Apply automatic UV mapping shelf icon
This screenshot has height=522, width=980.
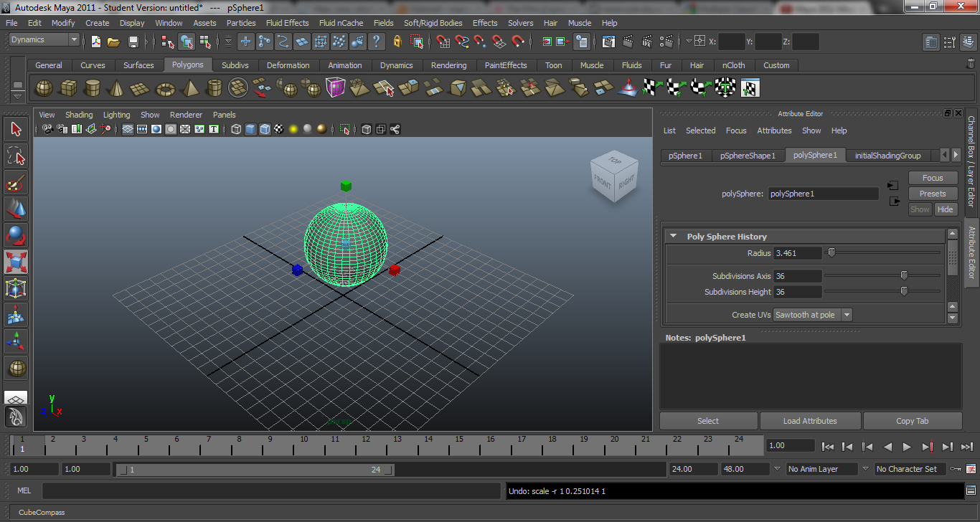point(725,87)
